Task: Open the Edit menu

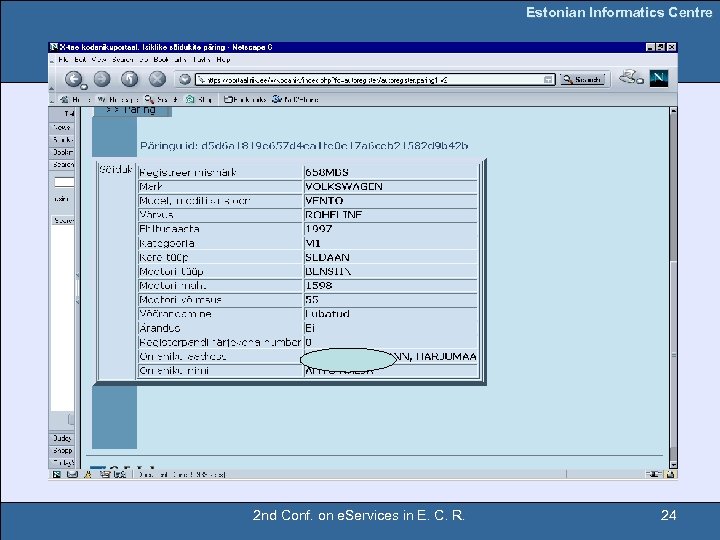Action: point(80,60)
